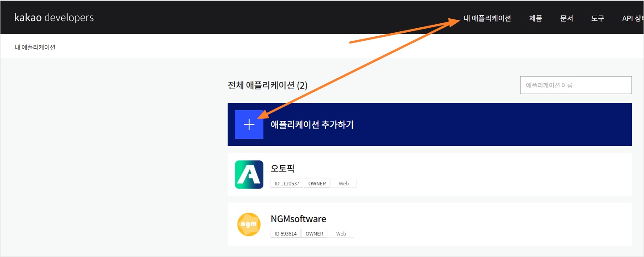644x257 pixels.
Task: Click the Web tag on 오토픽 row
Action: (343, 183)
